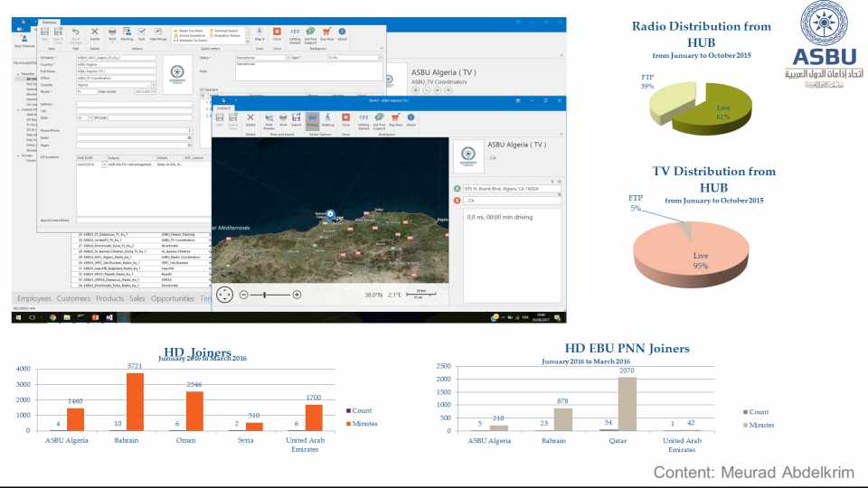Screen dimensions: 868x488
Task: Open Getting Started in map window ribbon
Action: point(363,120)
